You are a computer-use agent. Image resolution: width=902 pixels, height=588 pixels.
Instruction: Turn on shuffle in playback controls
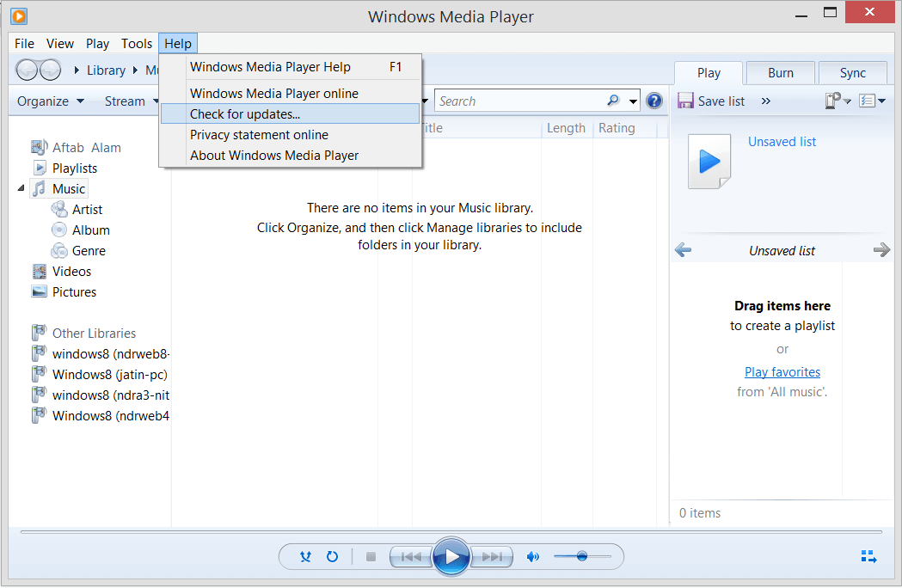(305, 556)
